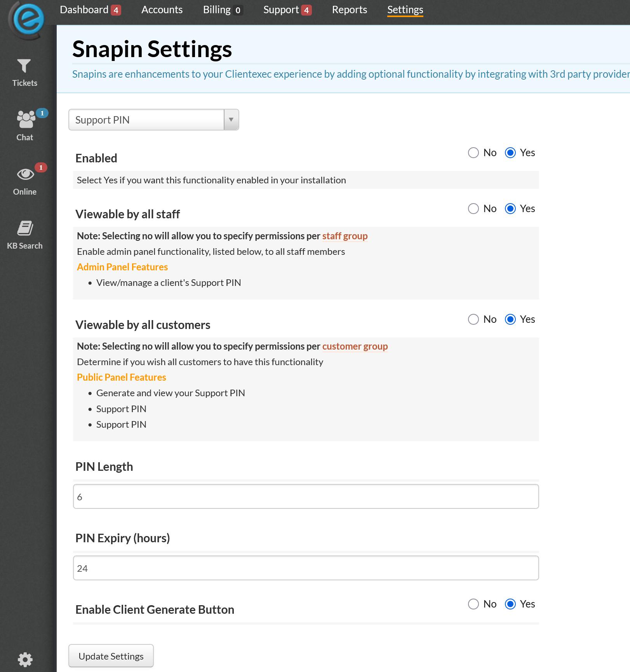Disable the Client Generate Button option

(x=473, y=604)
